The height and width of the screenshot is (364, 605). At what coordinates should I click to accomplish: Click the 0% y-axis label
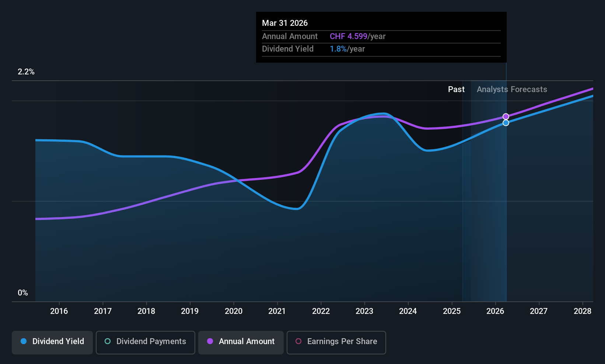pyautogui.click(x=23, y=293)
